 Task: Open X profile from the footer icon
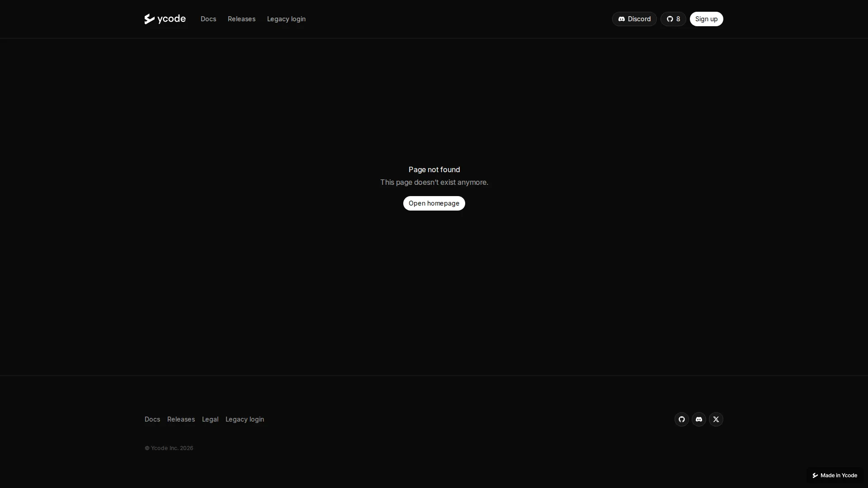pyautogui.click(x=716, y=419)
